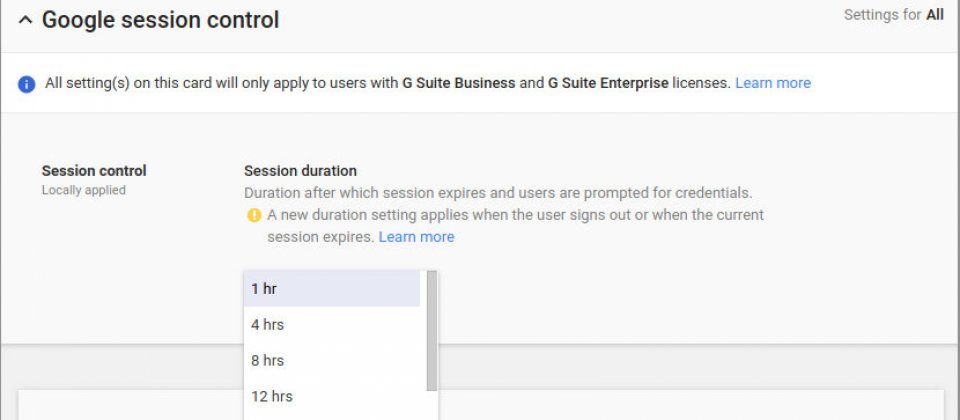This screenshot has height=420, width=960.
Task: Click the bold G Suite Business text
Action: tap(459, 83)
